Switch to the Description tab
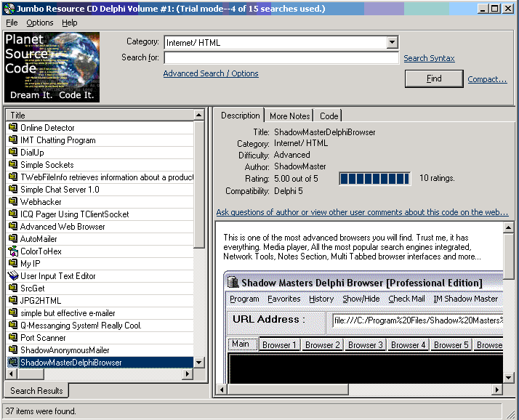 tap(241, 116)
